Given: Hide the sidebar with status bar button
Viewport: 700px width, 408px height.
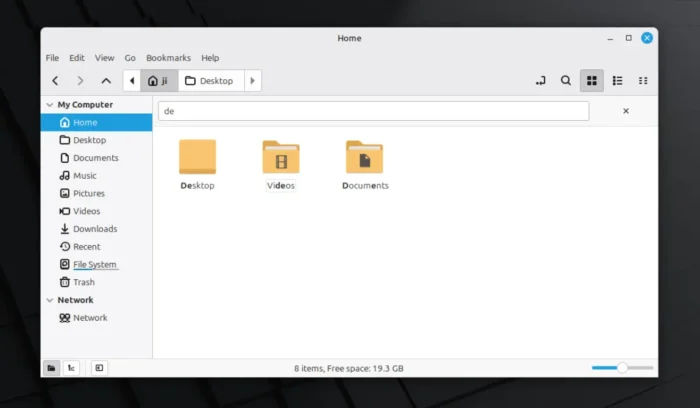Looking at the screenshot, I should (x=99, y=368).
